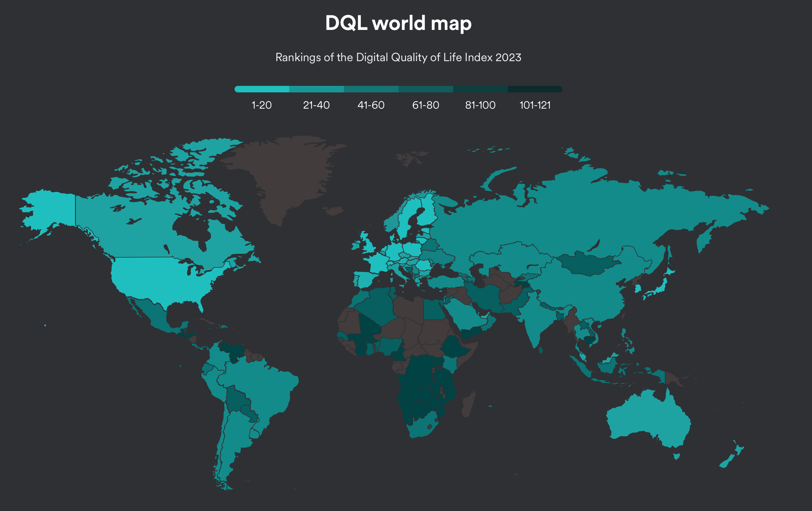Click the 1-20 legend color segment
The height and width of the screenshot is (511, 812).
[x=262, y=89]
